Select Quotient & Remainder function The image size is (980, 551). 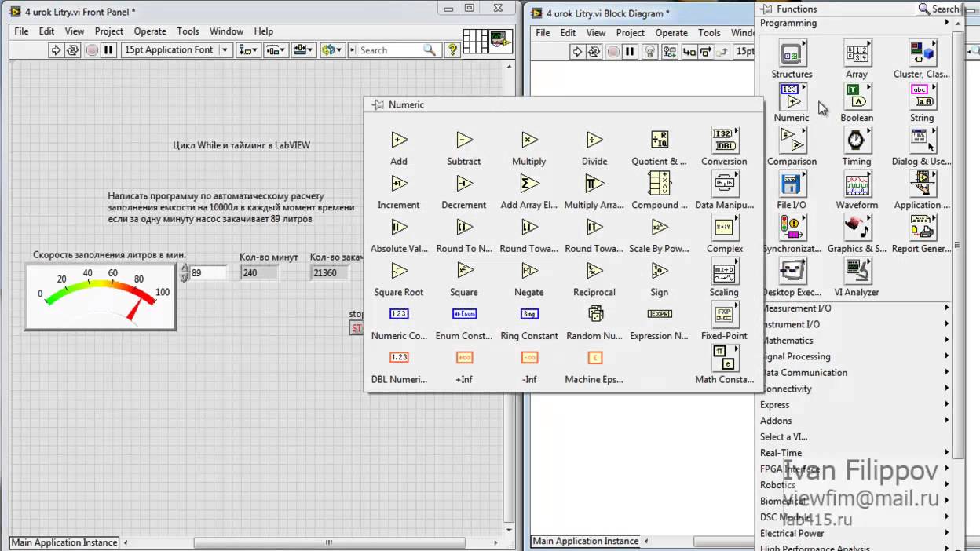660,140
